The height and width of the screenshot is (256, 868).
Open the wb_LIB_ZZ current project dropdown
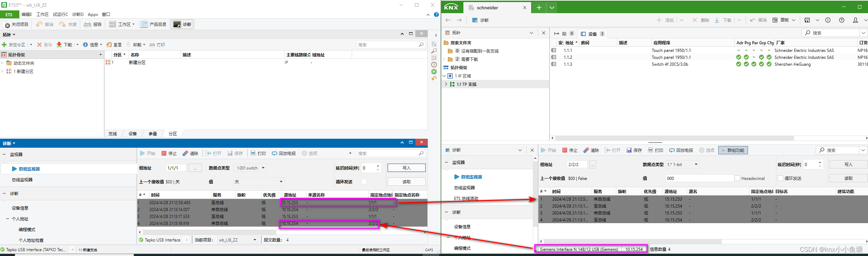pyautogui.click(x=255, y=240)
